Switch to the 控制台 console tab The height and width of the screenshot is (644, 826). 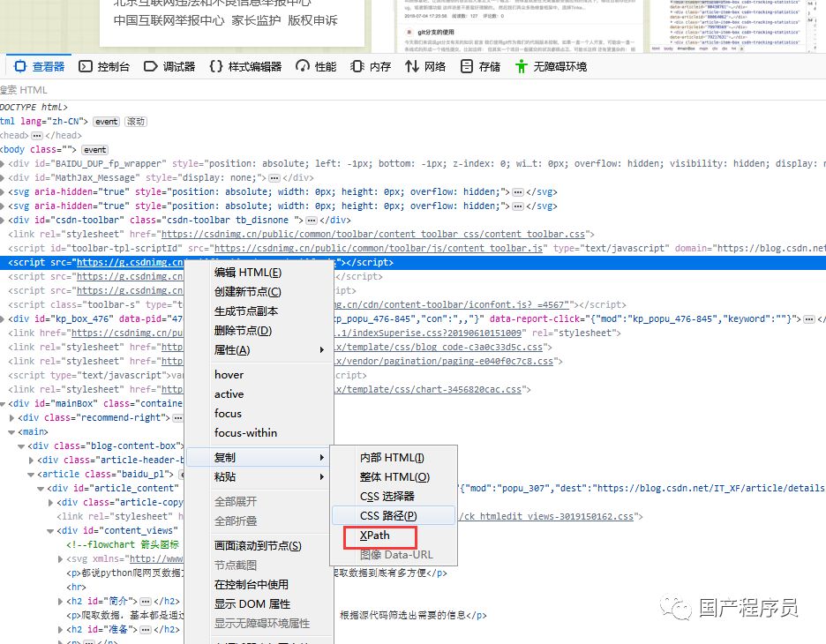tap(104, 66)
